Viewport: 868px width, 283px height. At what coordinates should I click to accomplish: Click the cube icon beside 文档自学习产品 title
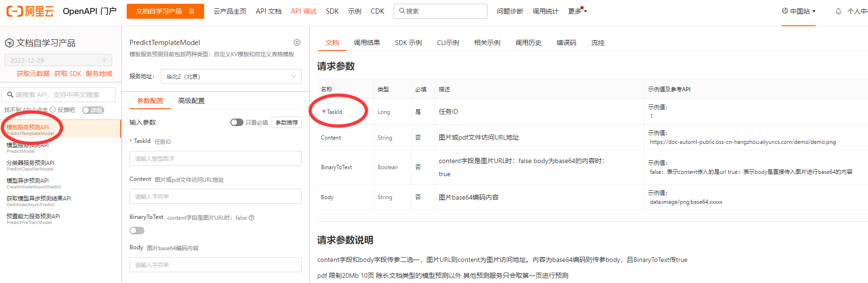pos(9,43)
